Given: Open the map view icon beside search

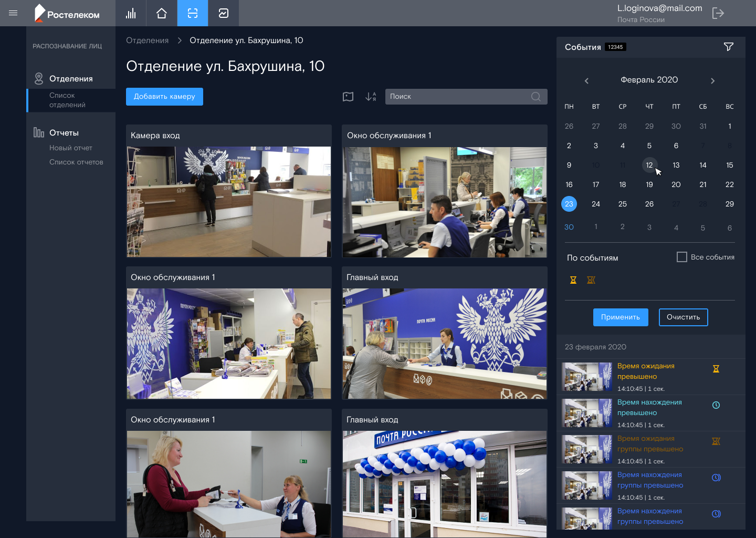Looking at the screenshot, I should coord(348,97).
